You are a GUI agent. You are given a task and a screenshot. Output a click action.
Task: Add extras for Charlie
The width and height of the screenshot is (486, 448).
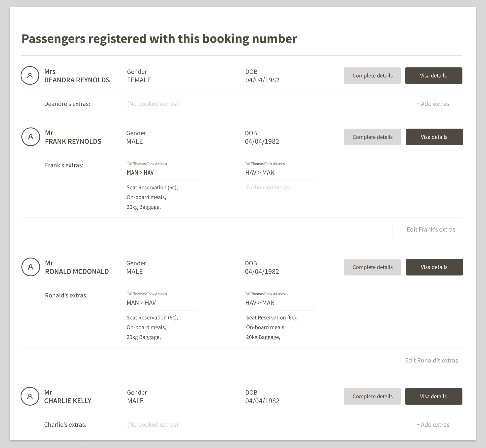[x=433, y=425]
